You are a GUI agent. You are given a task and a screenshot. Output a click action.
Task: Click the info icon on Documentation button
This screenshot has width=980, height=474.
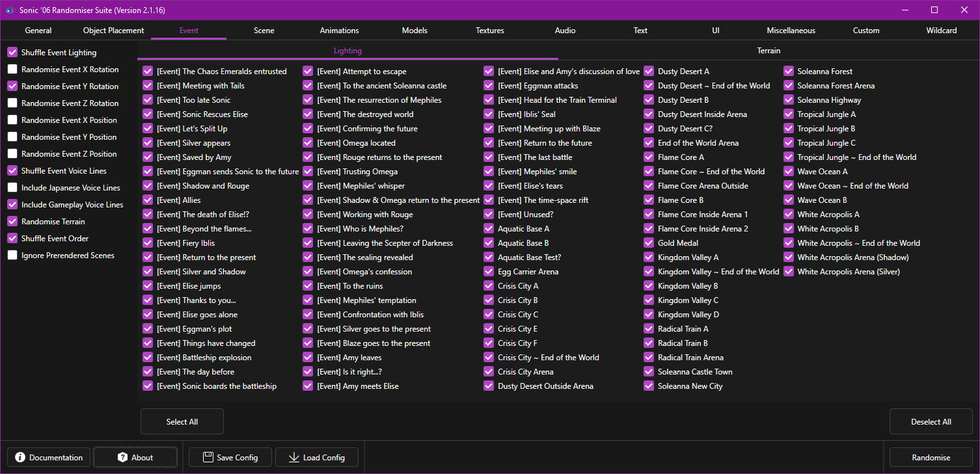pyautogui.click(x=20, y=457)
